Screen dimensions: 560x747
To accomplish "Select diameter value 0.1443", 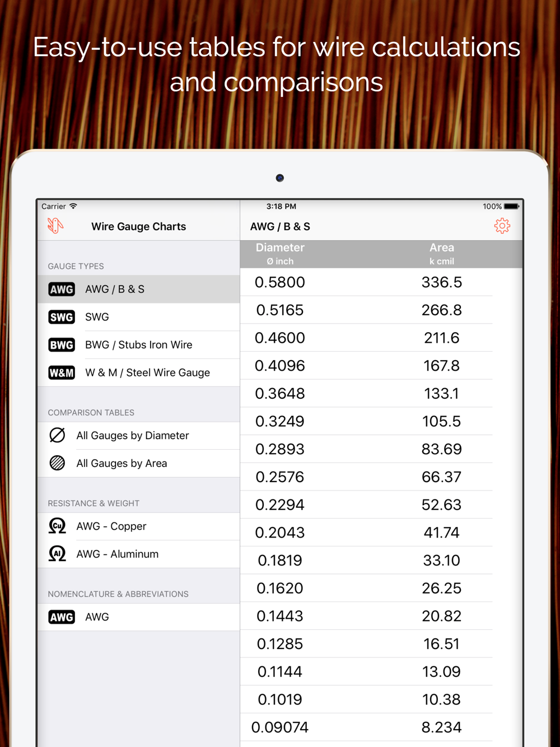I will pos(280,616).
